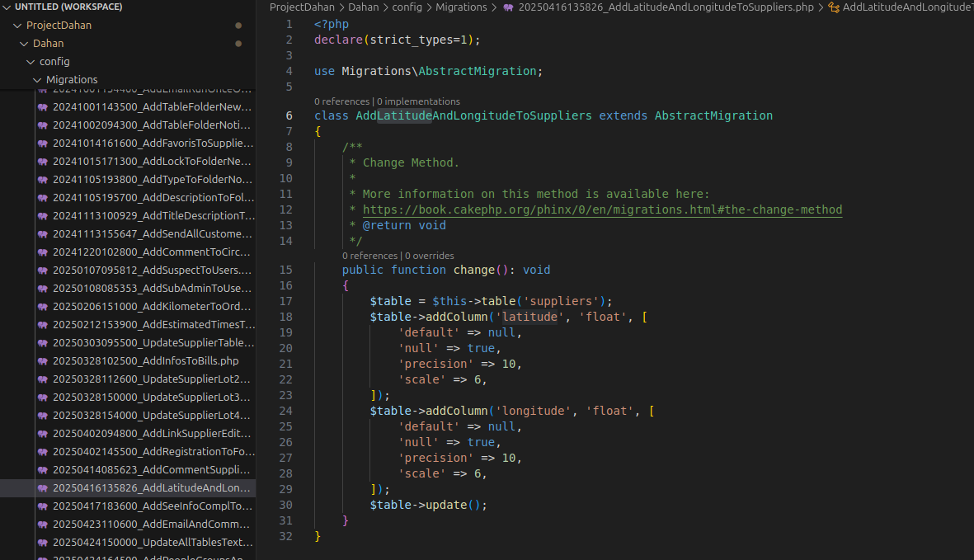Click the '0 overrides' code lens above change()
Viewport: 974px width, 560px height.
point(429,256)
